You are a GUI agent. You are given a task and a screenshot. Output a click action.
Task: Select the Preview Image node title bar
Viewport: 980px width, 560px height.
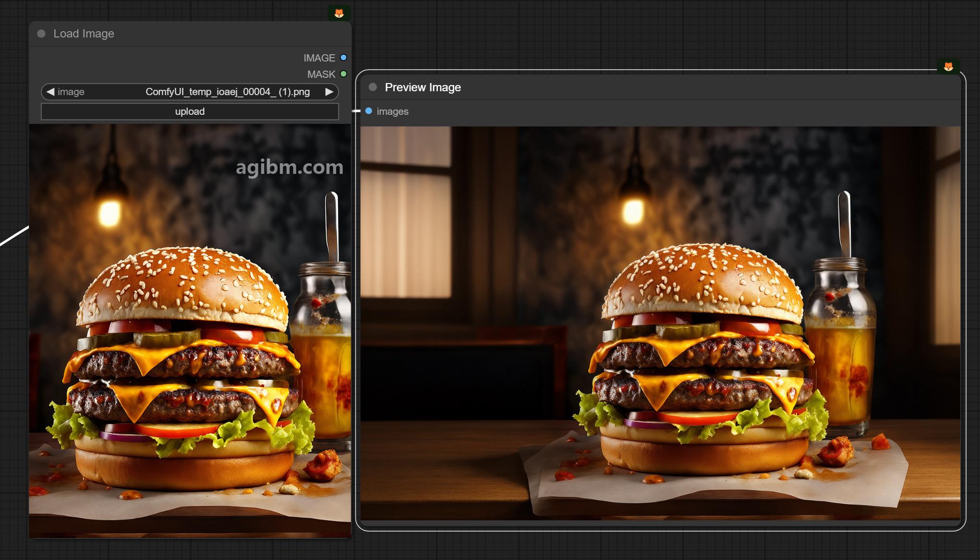coord(660,87)
